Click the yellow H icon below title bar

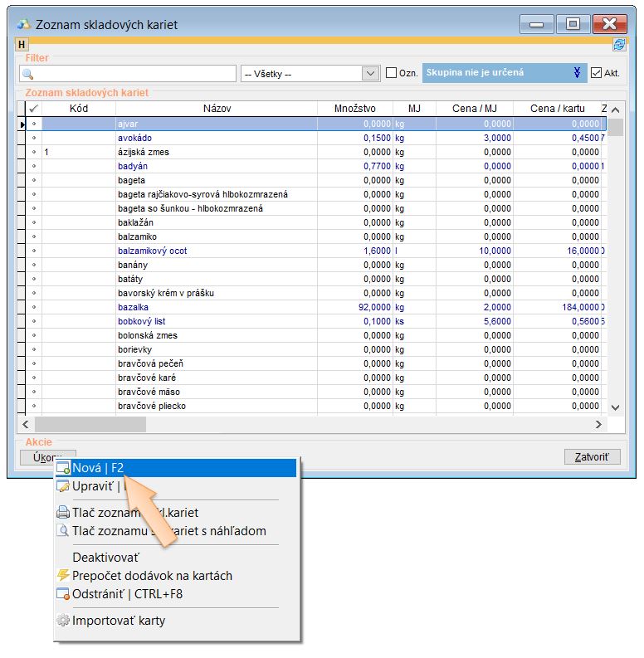pos(22,45)
